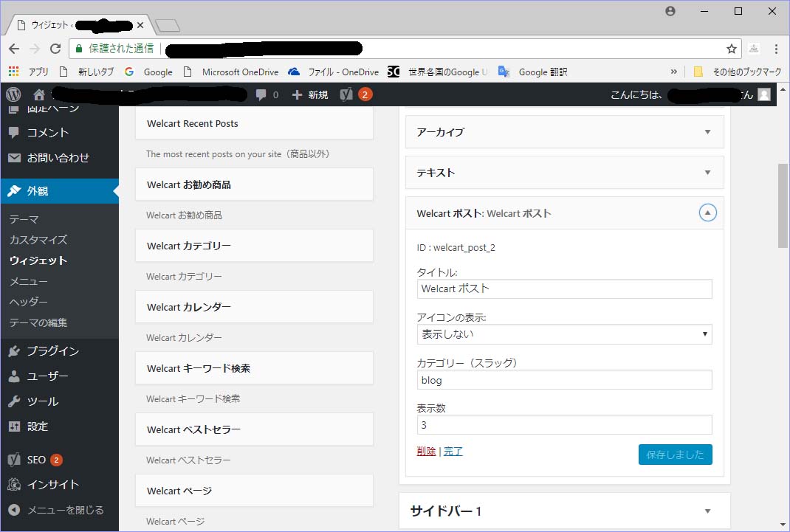Click 削除 link to delete widget
The width and height of the screenshot is (790, 532).
coord(426,451)
